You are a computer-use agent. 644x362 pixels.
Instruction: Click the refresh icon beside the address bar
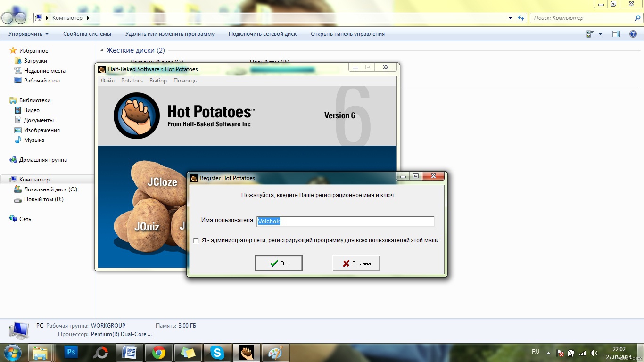click(520, 18)
